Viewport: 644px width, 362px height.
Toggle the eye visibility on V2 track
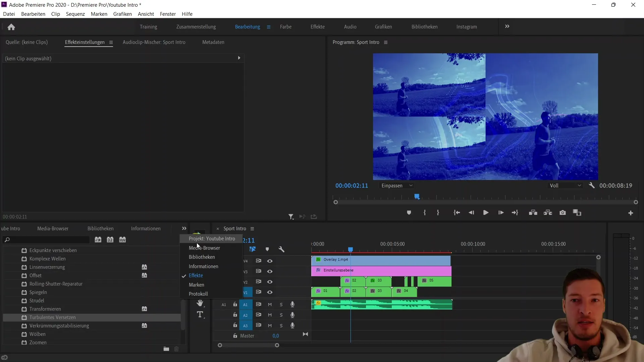click(x=270, y=282)
